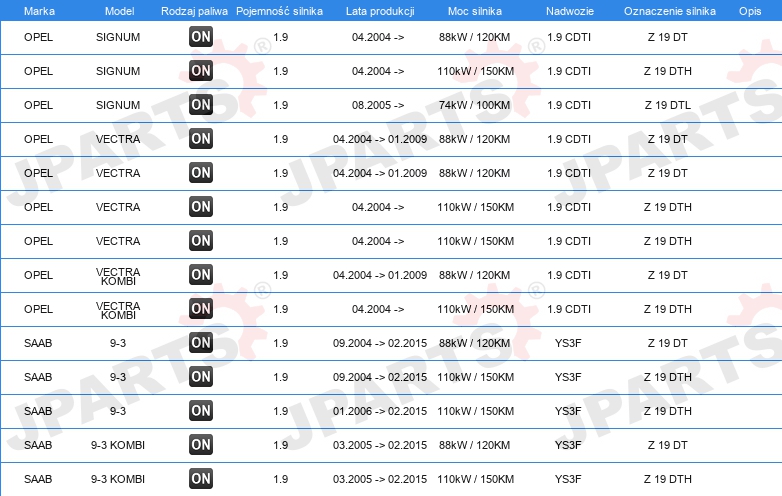
Task: Click the Moc silnika column header
Action: pyautogui.click(x=475, y=11)
